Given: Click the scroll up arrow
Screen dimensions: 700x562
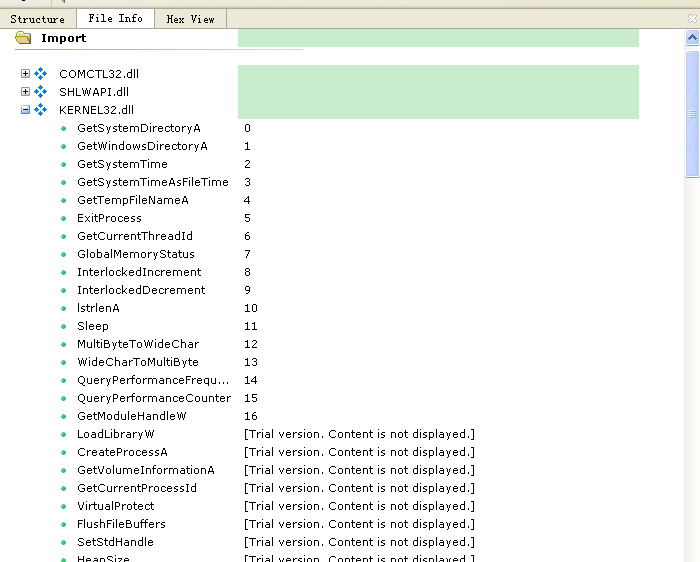Looking at the screenshot, I should [x=692, y=37].
